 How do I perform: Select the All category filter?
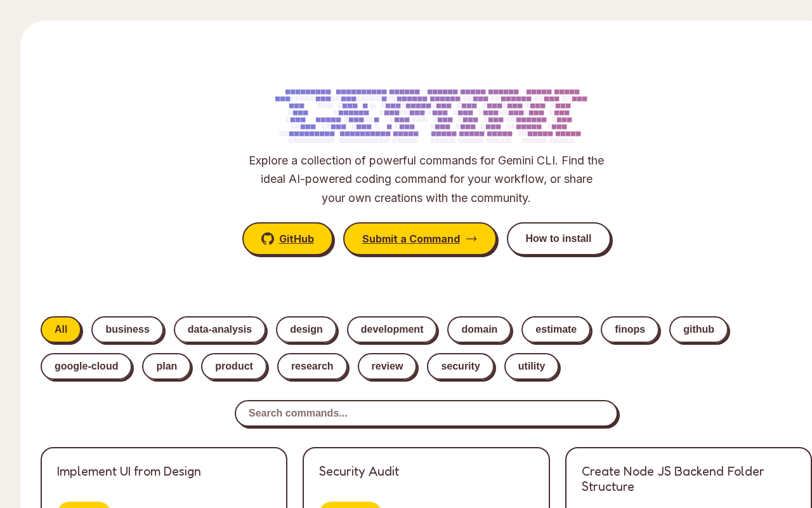pyautogui.click(x=61, y=330)
